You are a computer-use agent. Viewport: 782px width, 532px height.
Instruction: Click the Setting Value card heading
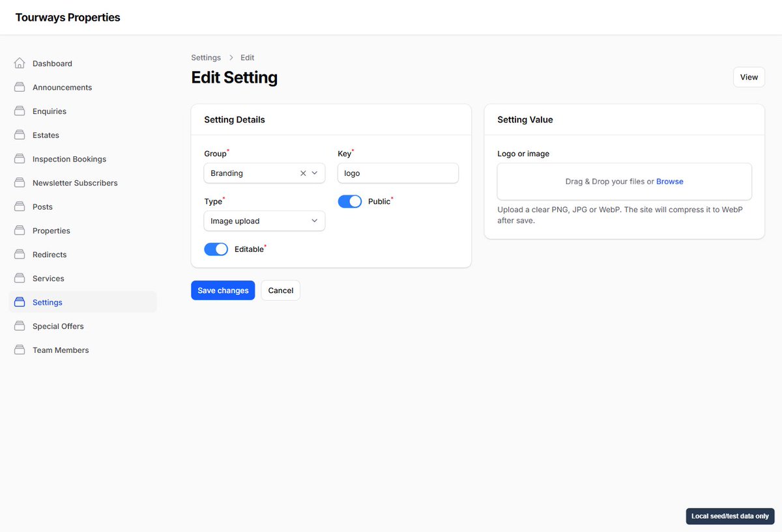click(x=525, y=120)
